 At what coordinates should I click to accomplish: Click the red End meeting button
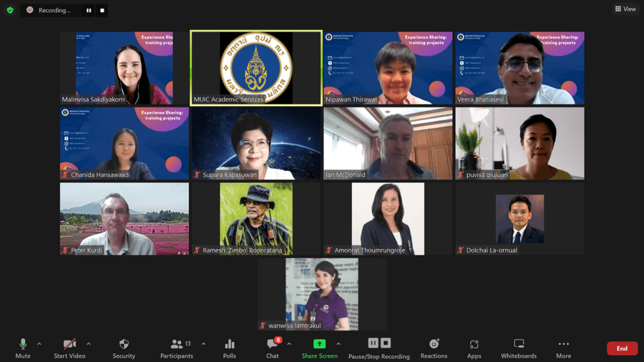(x=621, y=348)
